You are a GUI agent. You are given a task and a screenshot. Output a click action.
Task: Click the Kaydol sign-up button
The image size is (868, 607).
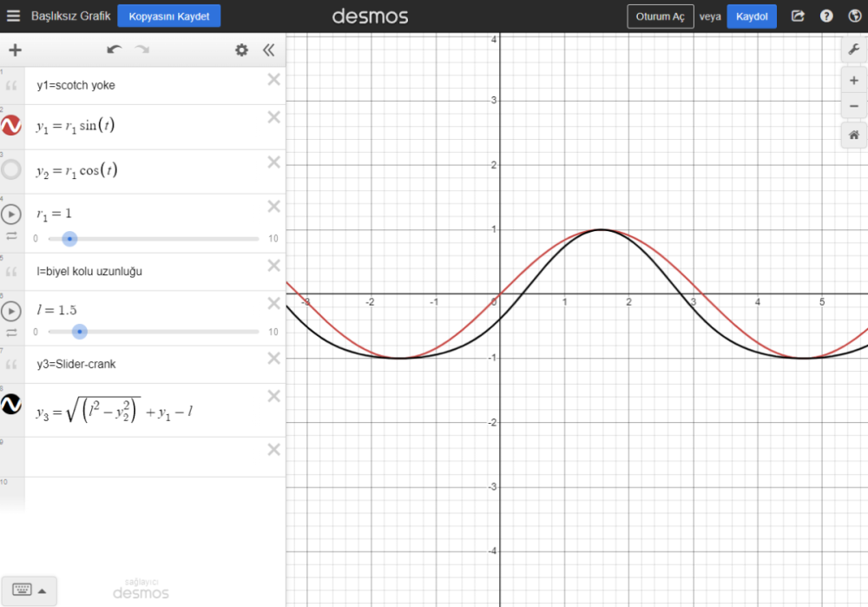click(x=752, y=16)
